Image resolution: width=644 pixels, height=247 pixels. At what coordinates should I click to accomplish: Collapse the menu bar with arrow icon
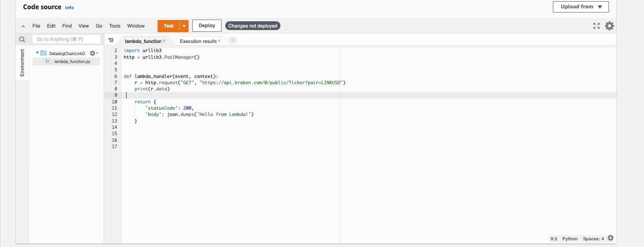point(23,26)
